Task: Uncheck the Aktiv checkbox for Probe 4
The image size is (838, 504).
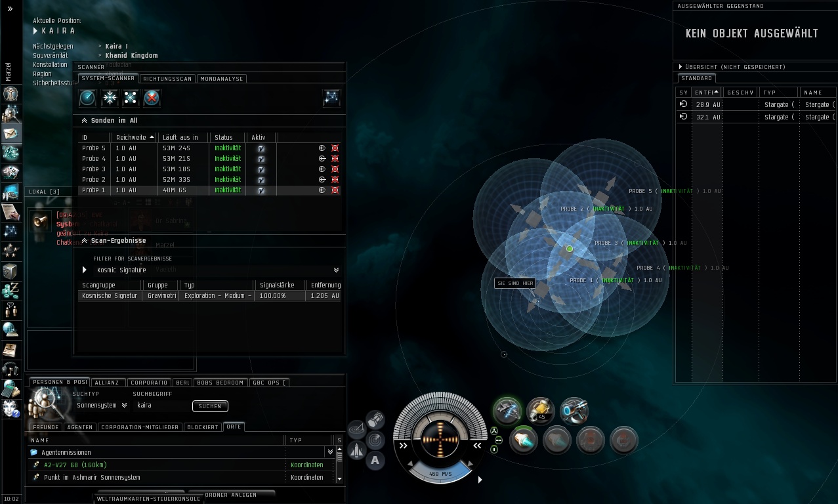Action: click(x=261, y=159)
